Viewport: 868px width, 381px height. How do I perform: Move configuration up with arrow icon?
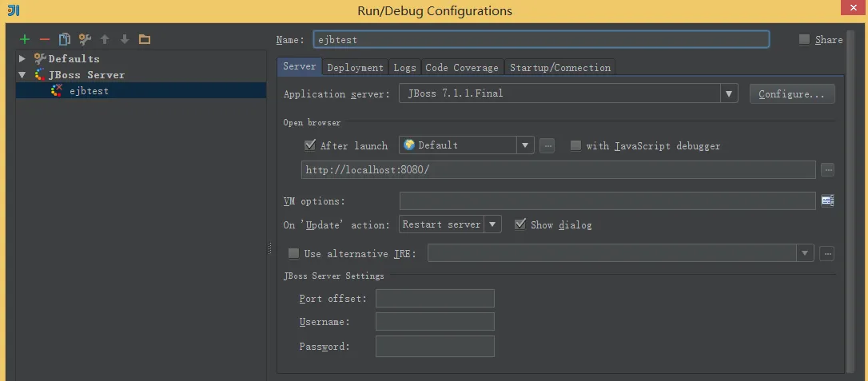[x=105, y=39]
